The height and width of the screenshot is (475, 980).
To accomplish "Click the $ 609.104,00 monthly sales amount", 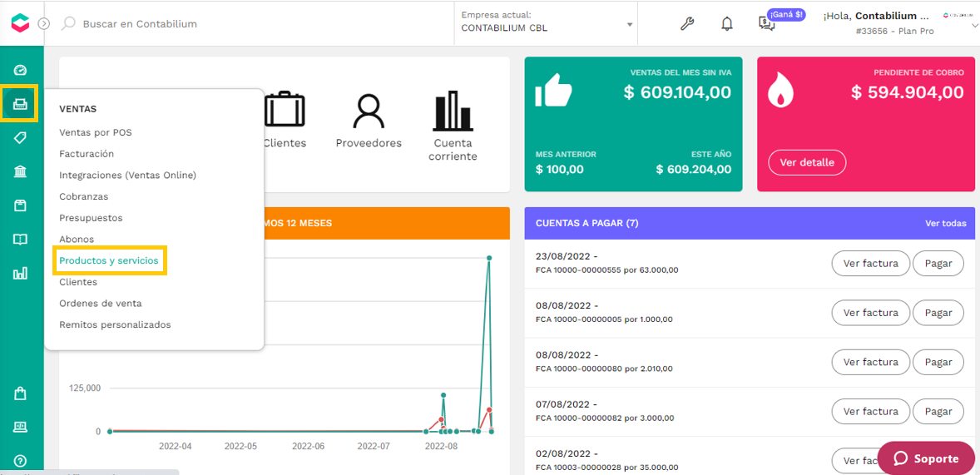I will click(677, 92).
